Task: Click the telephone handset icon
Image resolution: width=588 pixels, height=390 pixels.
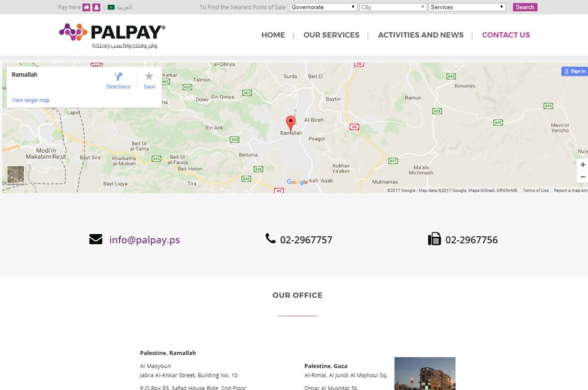Action: 271,238
